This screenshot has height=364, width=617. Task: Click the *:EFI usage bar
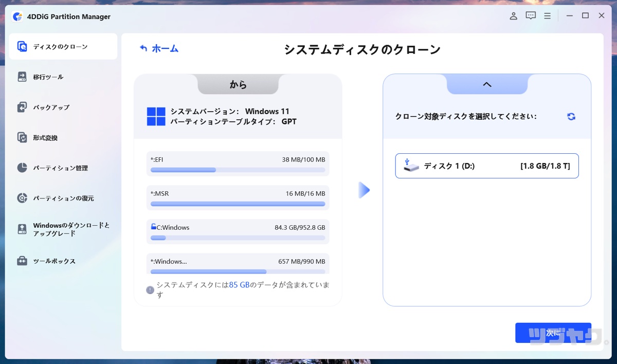click(238, 170)
